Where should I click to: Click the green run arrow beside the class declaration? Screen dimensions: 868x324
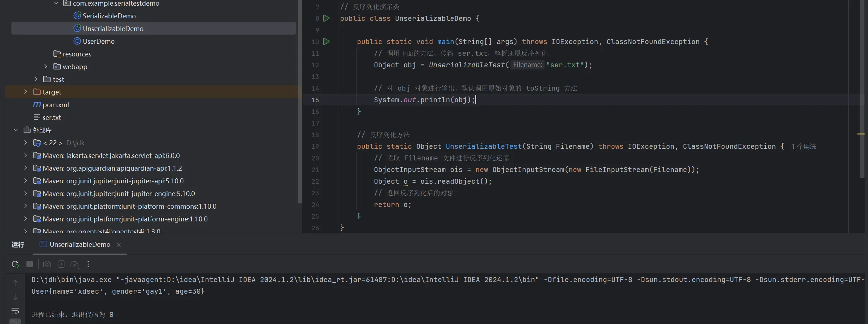(326, 18)
